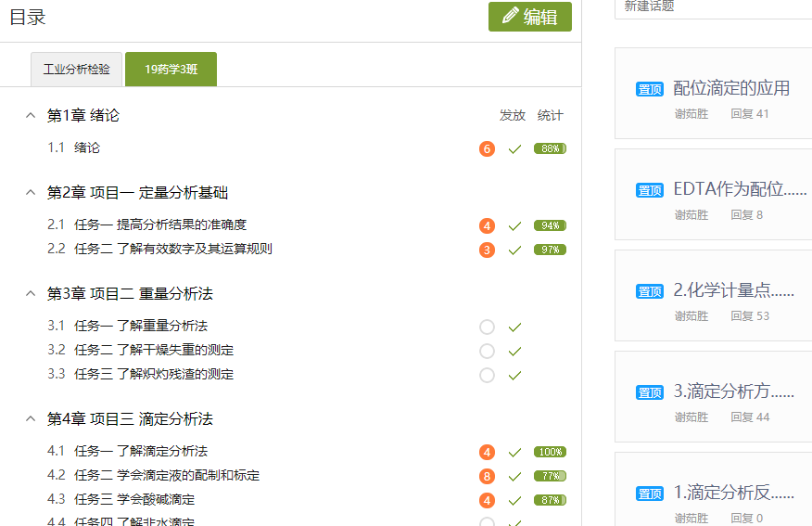Toggle the empty circle for section 3.2
Viewport: 812px width, 526px height.
click(487, 352)
